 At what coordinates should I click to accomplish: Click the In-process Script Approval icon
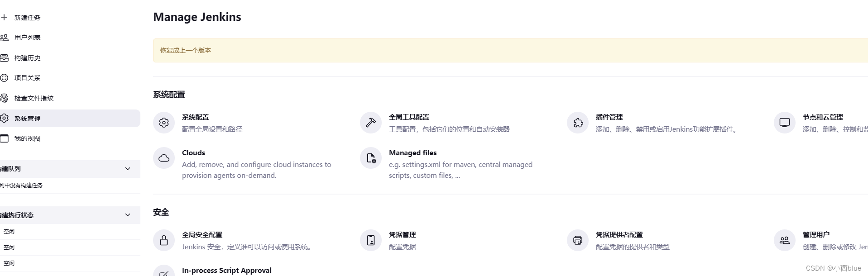pyautogui.click(x=164, y=271)
